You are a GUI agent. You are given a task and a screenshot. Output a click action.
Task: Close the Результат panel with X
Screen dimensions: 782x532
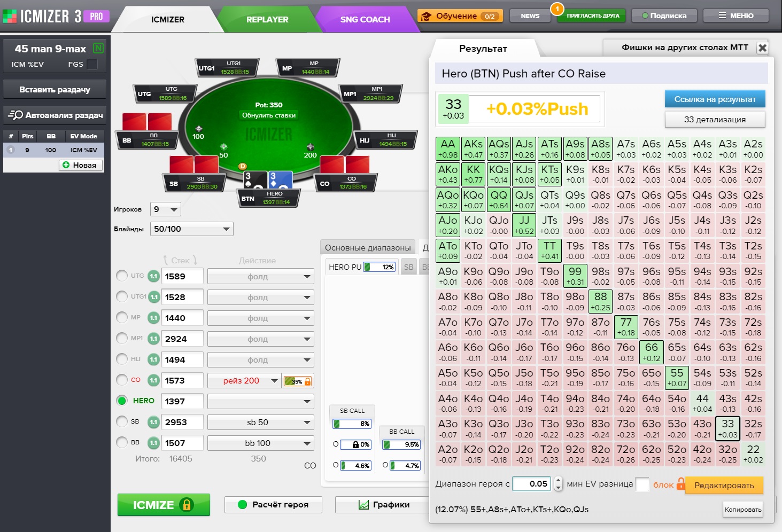coord(762,48)
